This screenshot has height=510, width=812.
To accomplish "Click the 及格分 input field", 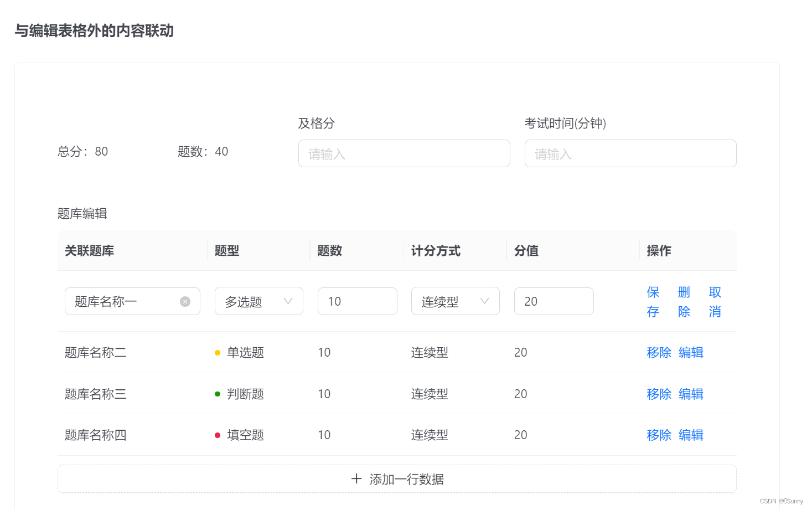I will point(404,153).
